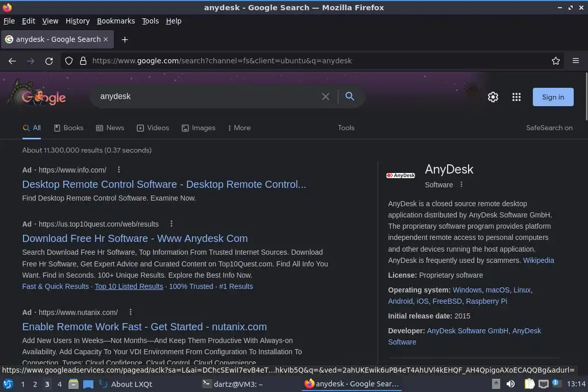Open the Google apps grid

[x=517, y=97]
